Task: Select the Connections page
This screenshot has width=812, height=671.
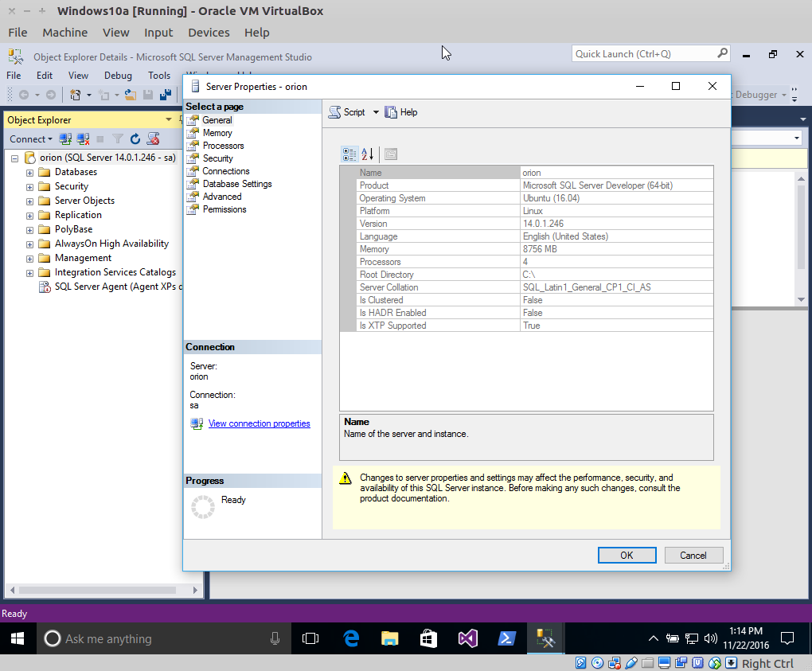Action: (x=226, y=171)
